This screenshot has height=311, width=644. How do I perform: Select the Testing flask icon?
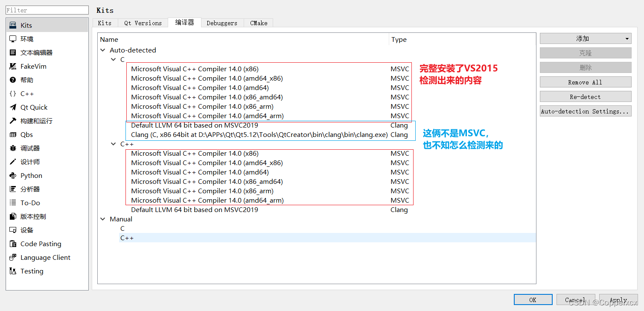pos(13,271)
